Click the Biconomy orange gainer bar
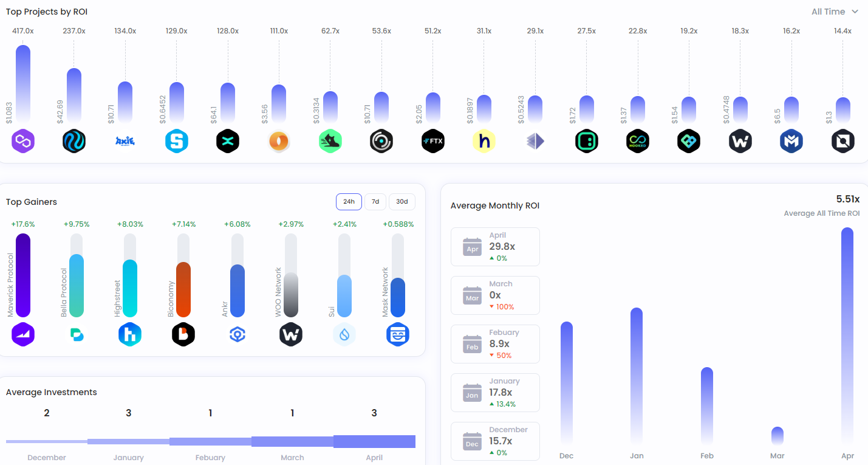The width and height of the screenshot is (868, 465). (183, 289)
